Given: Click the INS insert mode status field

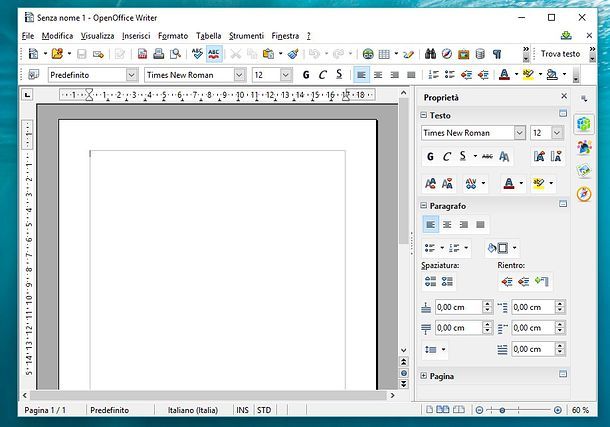Looking at the screenshot, I should [242, 410].
